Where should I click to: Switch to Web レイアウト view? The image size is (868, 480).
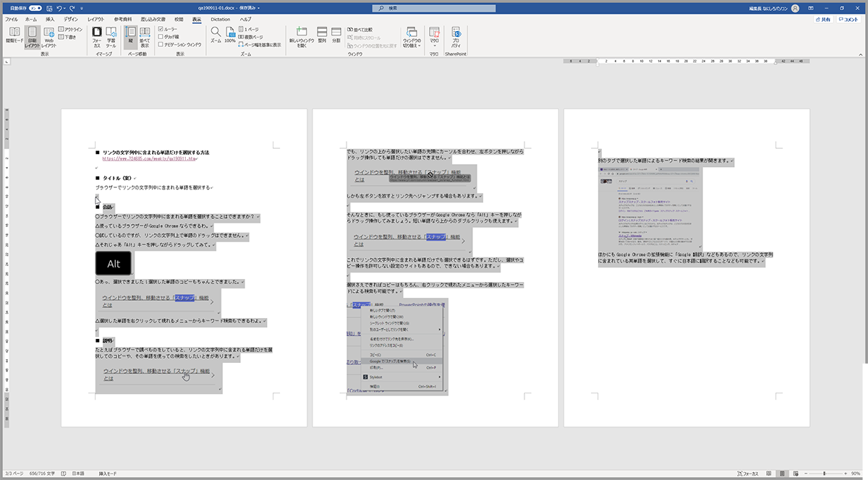49,37
